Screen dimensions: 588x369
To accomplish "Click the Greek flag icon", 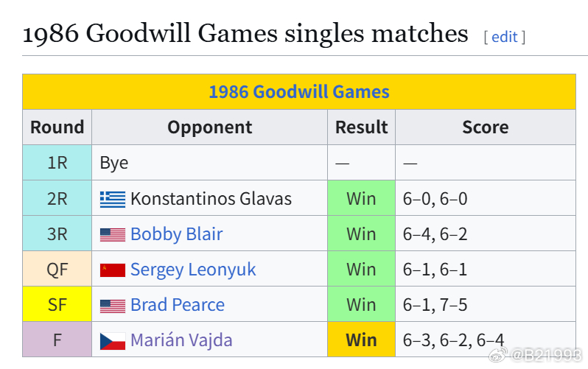I will [113, 199].
